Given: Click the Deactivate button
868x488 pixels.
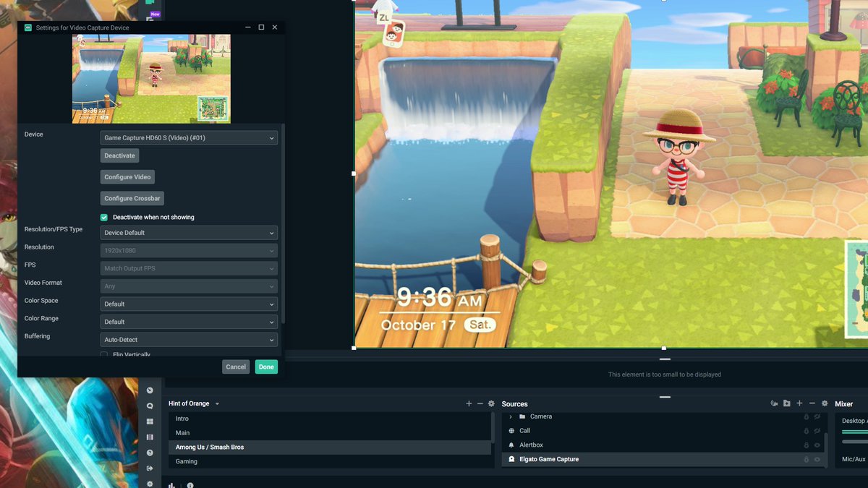Looking at the screenshot, I should [119, 155].
